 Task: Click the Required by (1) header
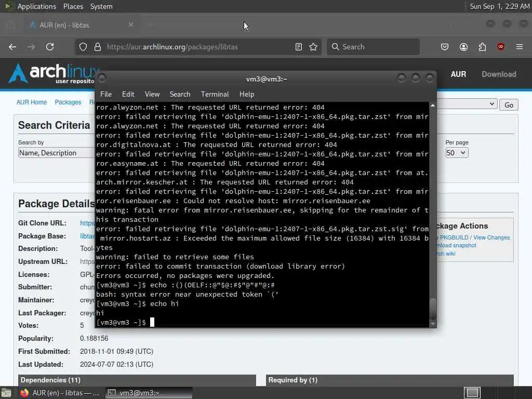pos(293,380)
